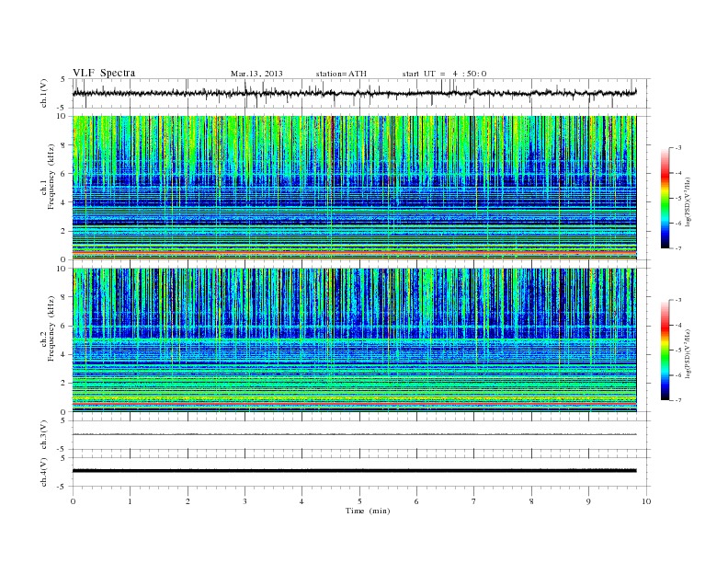Click the "-3" value atop ch.1 colorbar
The width and height of the screenshot is (728, 563).
point(677,148)
